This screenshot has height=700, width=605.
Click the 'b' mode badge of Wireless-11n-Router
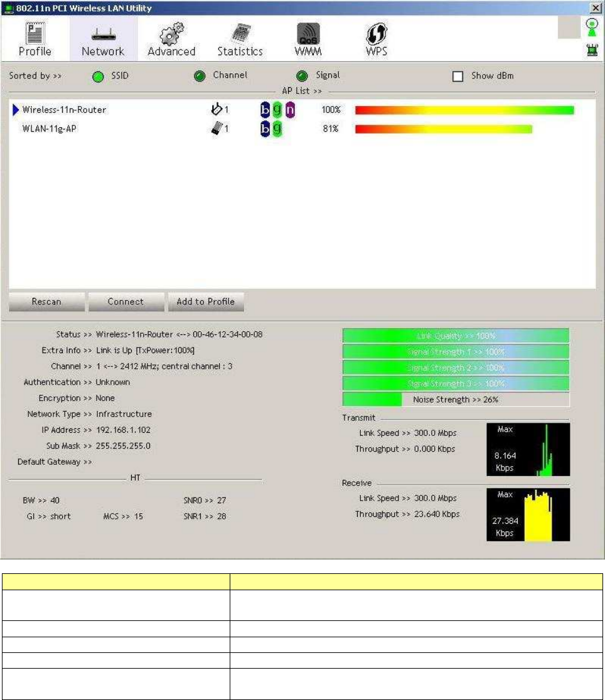[x=265, y=110]
